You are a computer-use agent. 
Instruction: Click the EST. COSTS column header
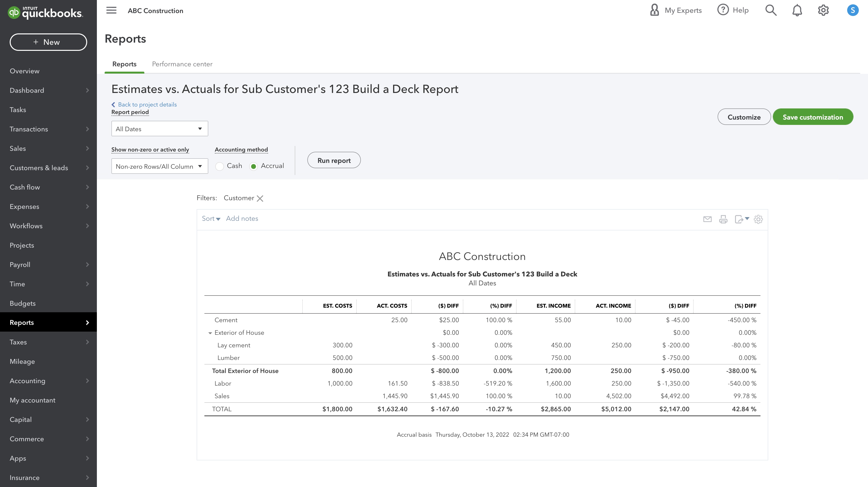point(337,306)
